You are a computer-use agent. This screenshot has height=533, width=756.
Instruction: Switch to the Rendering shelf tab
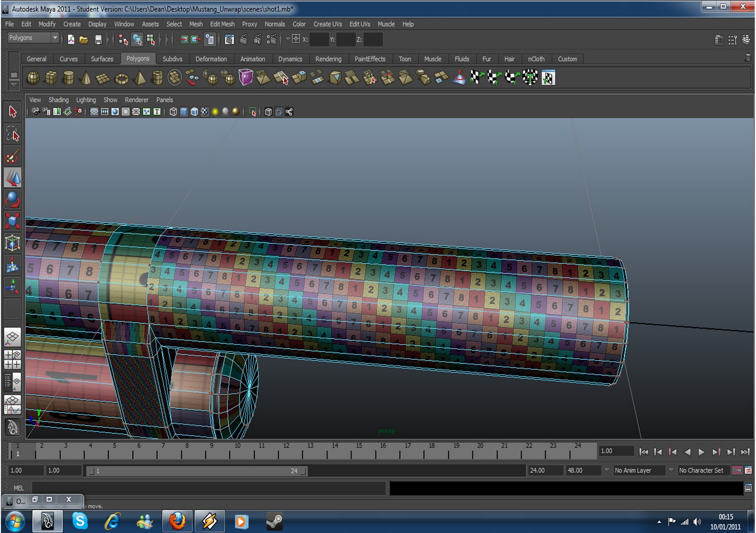[x=328, y=59]
